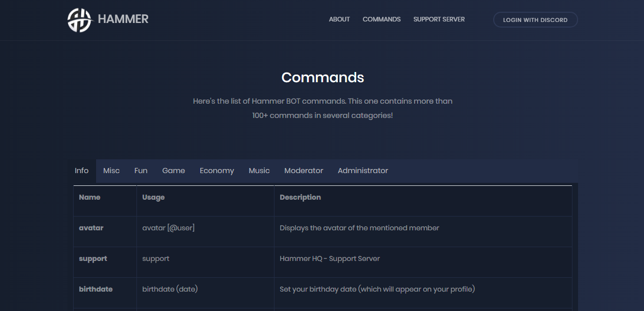
Task: Open the Support Server navigation link
Action: tap(439, 19)
